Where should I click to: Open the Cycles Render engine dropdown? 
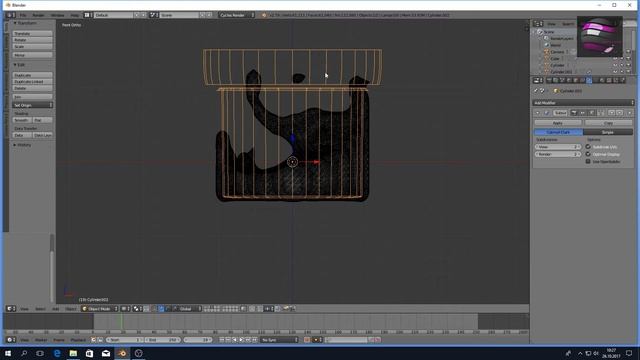(236, 15)
